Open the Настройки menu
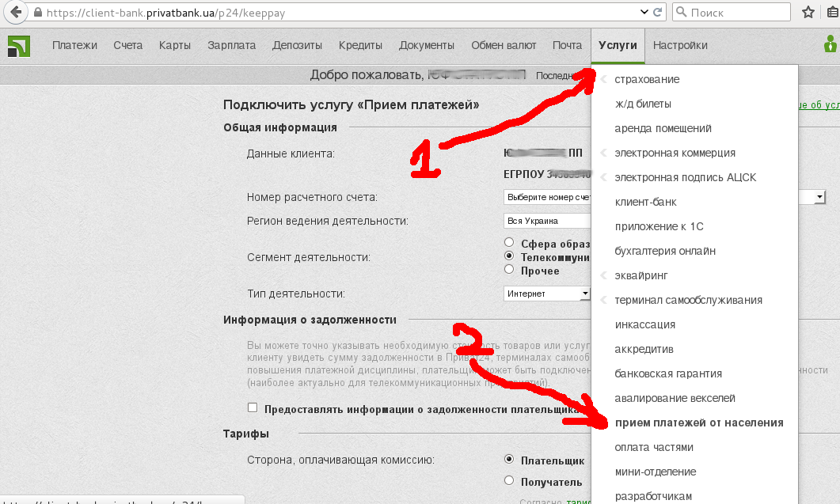 pyautogui.click(x=680, y=46)
